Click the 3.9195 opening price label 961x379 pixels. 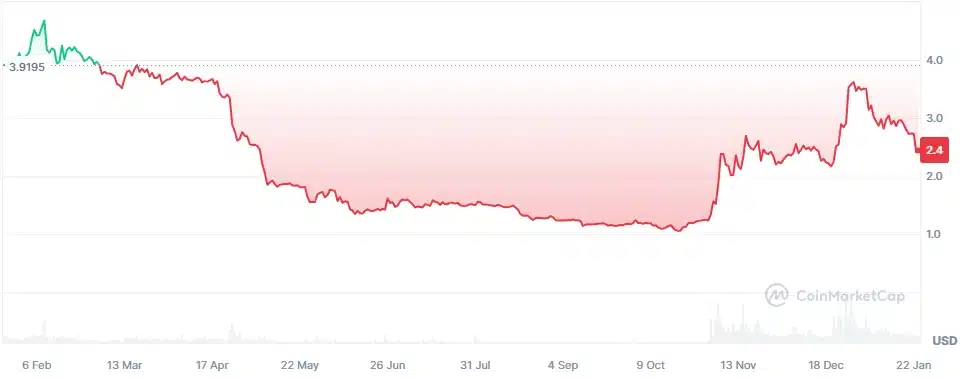click(27, 67)
